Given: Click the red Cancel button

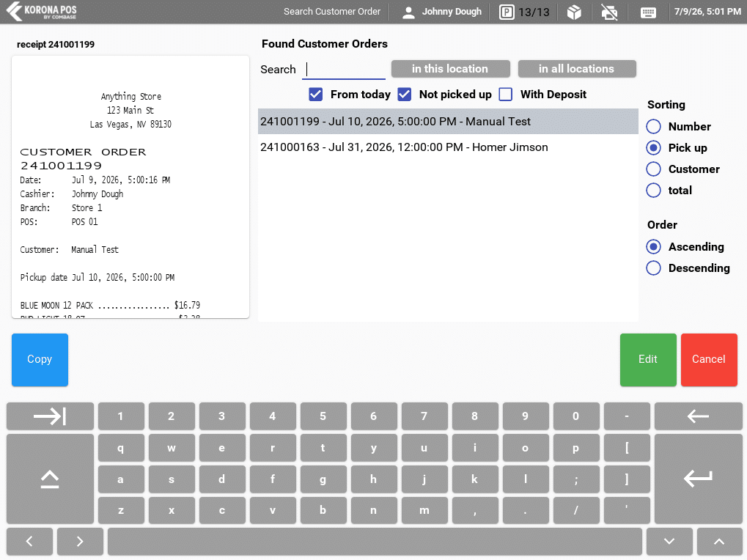Looking at the screenshot, I should click(x=709, y=359).
